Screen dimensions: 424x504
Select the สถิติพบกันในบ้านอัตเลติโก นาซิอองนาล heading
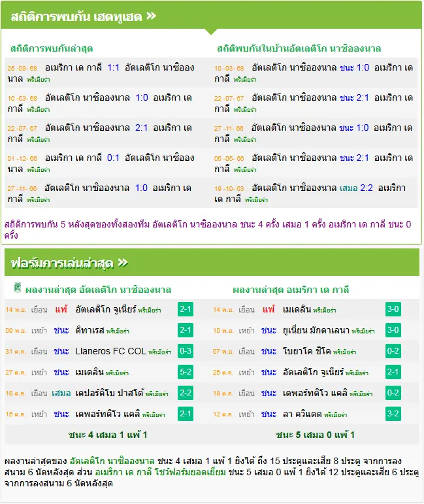point(299,48)
